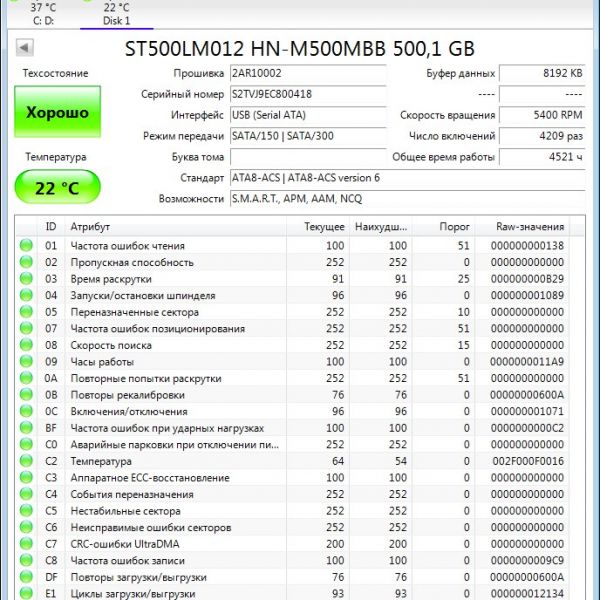Viewport: 600px width, 600px height.
Task: Click status circle for Повторные попытки раскрутки
Action: [x=26, y=378]
